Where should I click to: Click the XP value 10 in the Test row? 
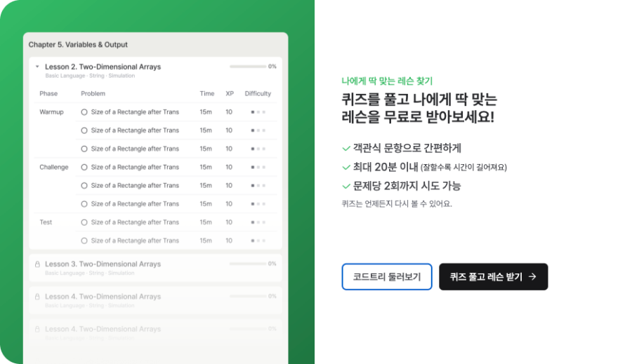point(229,222)
